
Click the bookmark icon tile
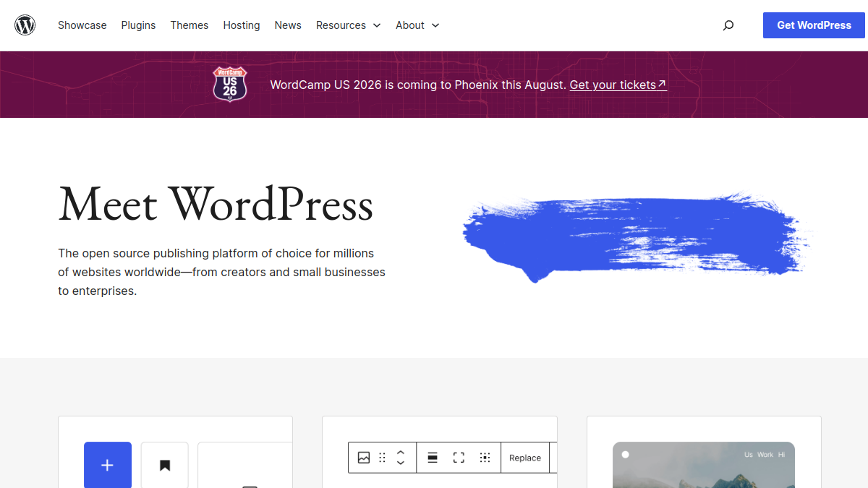165,465
